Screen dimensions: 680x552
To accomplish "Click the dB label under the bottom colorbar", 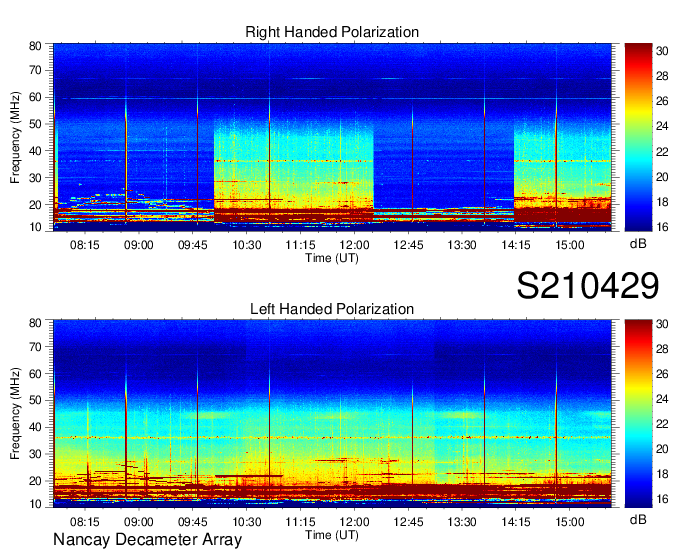I will pyautogui.click(x=638, y=519).
